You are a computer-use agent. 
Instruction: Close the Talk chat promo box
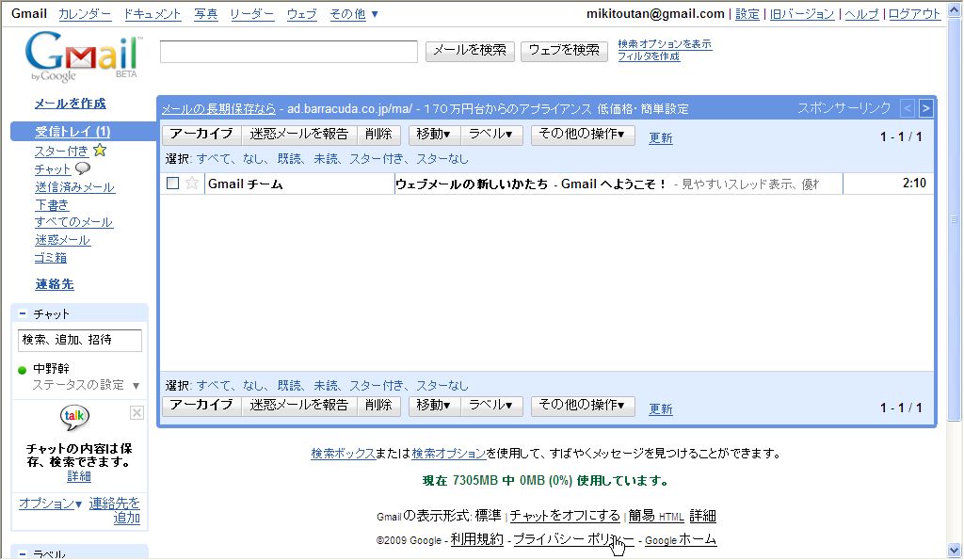pos(137,412)
